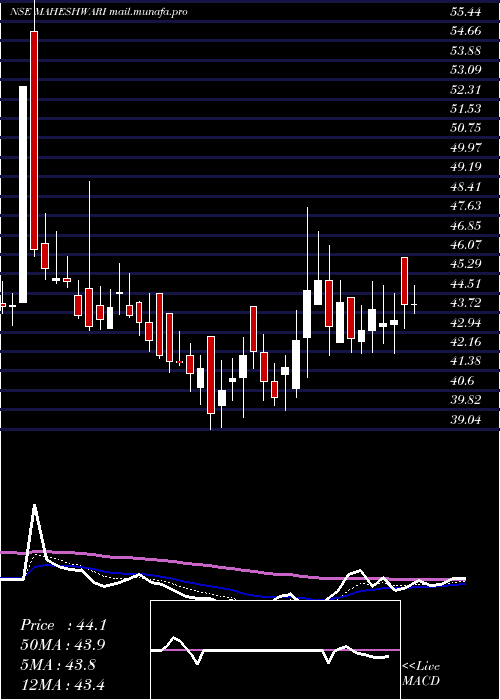The image size is (500, 700).
Task: Select the 55.44 price axis label
Action: 466,12
